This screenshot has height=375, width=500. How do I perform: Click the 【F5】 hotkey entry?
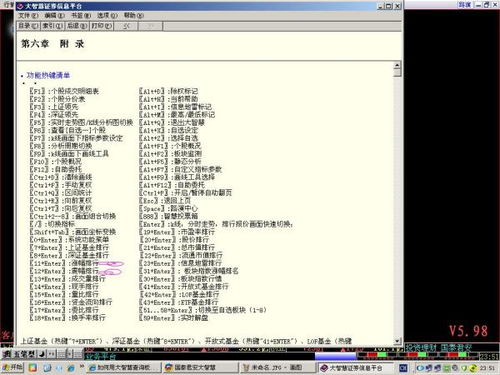click(x=81, y=122)
